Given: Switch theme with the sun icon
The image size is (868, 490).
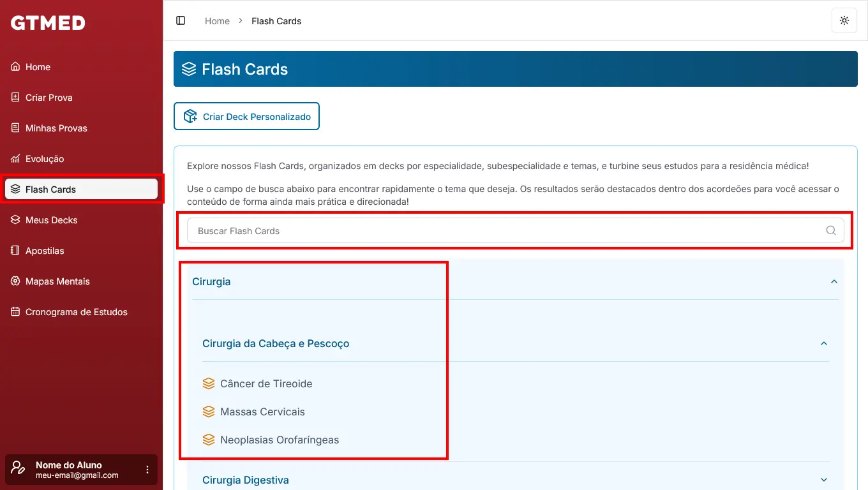Looking at the screenshot, I should (844, 20).
